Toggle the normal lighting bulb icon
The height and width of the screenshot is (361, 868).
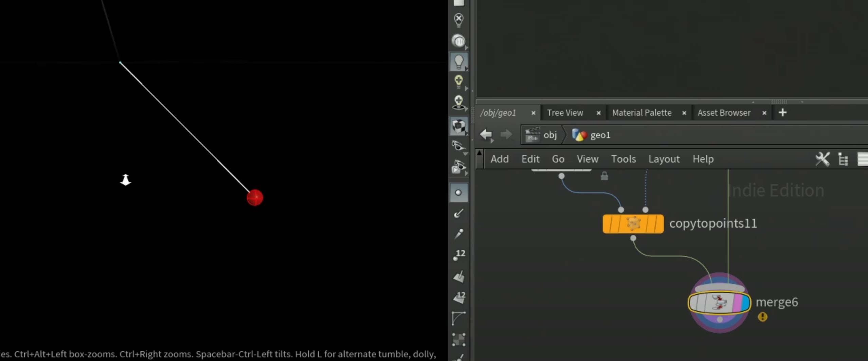[x=458, y=62]
